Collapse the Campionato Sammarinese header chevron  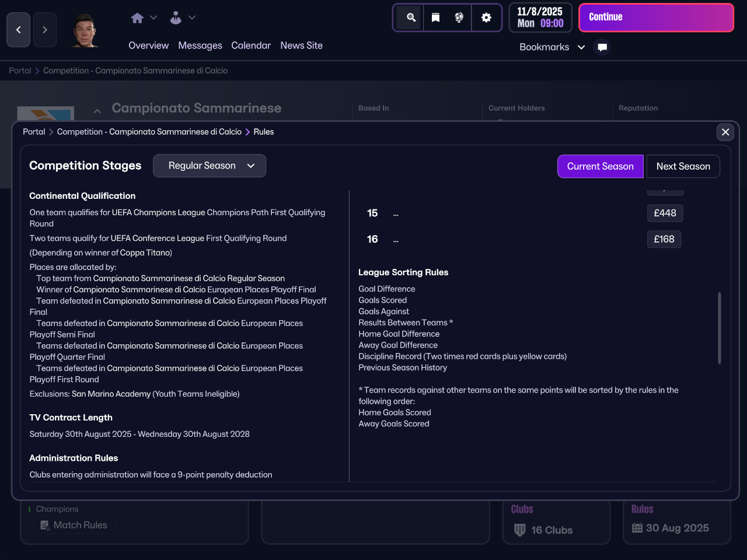tap(97, 111)
